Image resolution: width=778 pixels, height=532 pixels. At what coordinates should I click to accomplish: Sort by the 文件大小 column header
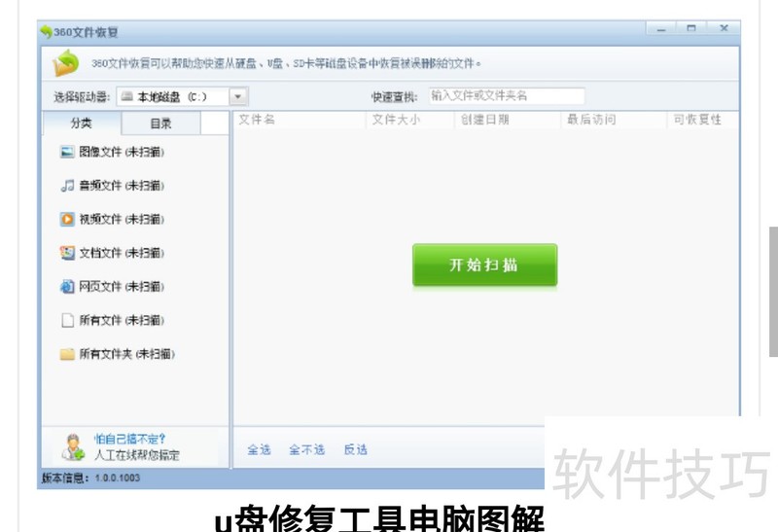click(396, 121)
